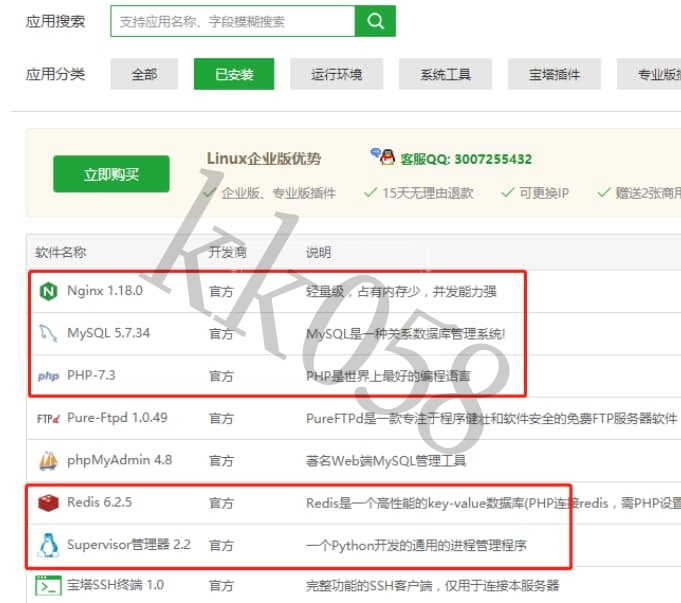Switch to the 运行环境 category tab
This screenshot has width=681, height=603.
point(337,74)
